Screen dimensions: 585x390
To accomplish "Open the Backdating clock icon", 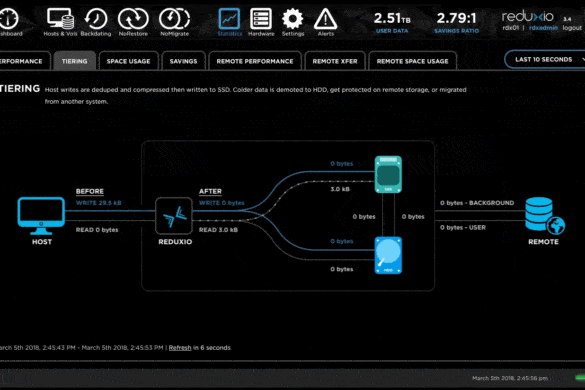I will tap(96, 19).
